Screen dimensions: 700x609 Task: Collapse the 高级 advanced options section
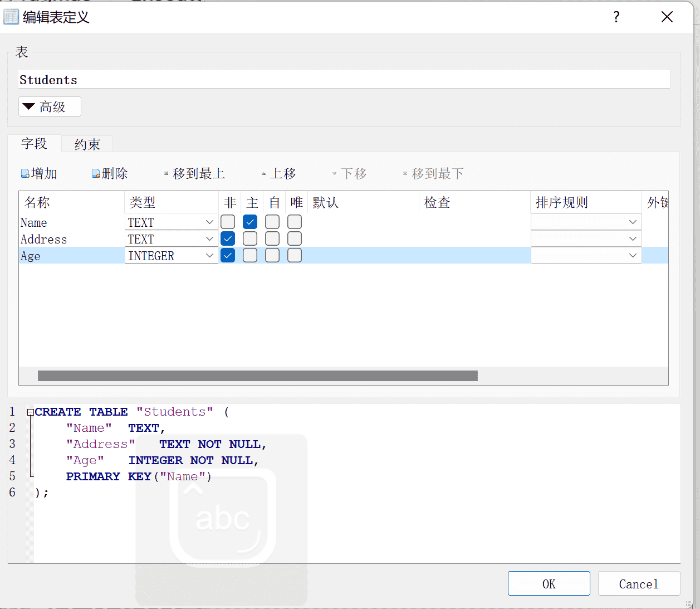pos(49,106)
